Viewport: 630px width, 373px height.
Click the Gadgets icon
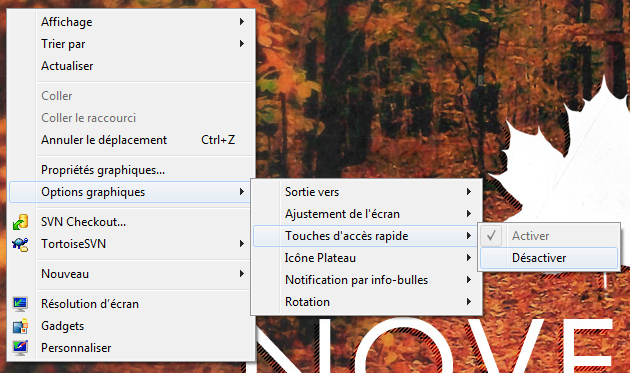pos(20,326)
